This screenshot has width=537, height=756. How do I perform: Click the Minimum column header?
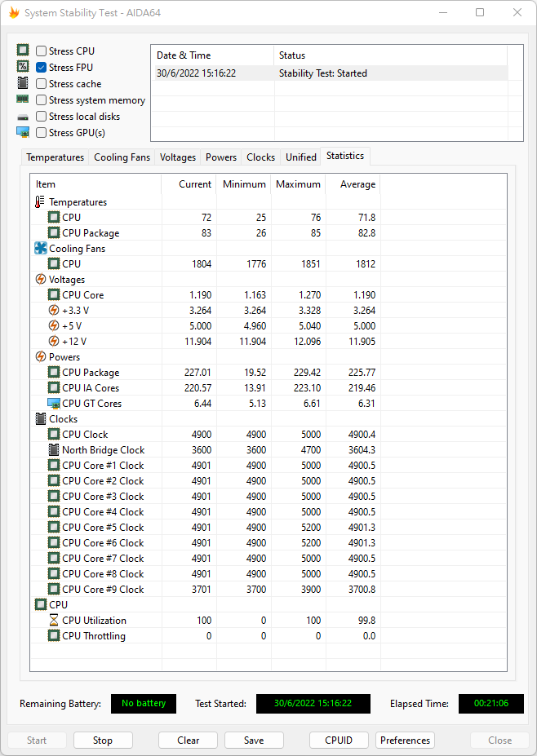[x=244, y=184]
